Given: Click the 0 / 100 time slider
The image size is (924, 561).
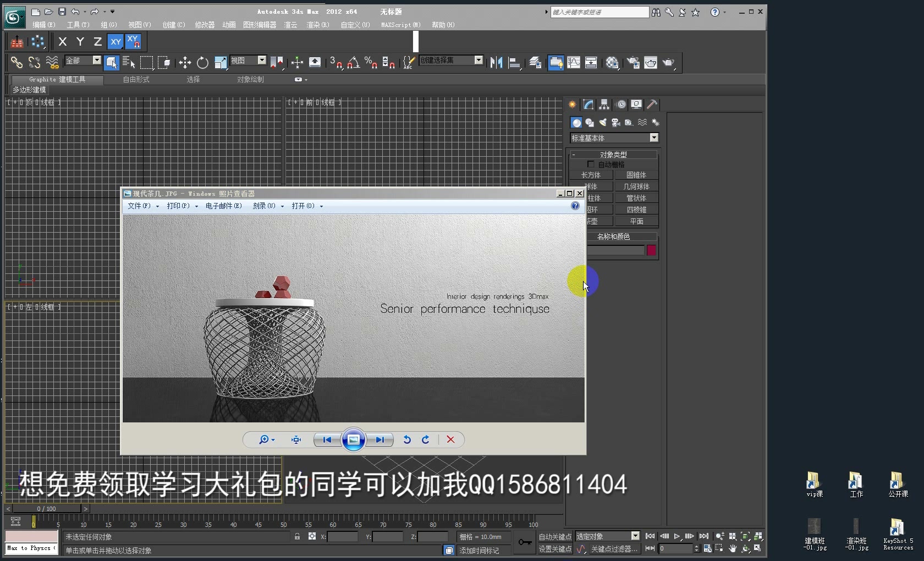Looking at the screenshot, I should 47,509.
